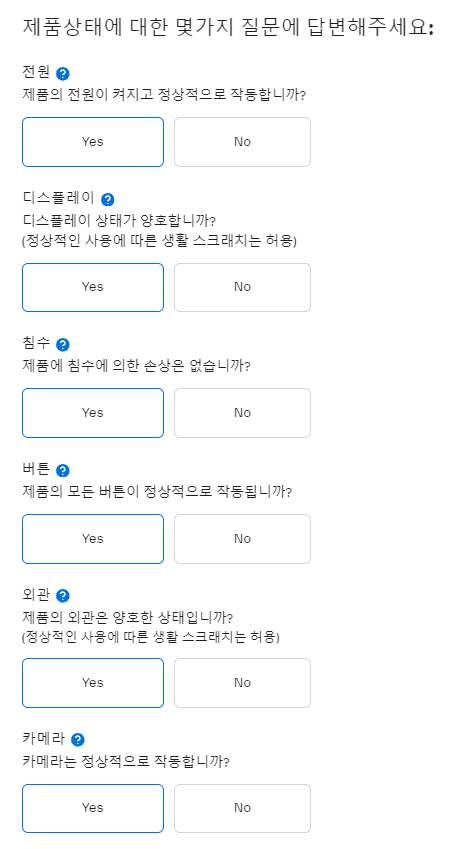Open help icon next to 디스플레이
This screenshot has width=475, height=849.
108,200
